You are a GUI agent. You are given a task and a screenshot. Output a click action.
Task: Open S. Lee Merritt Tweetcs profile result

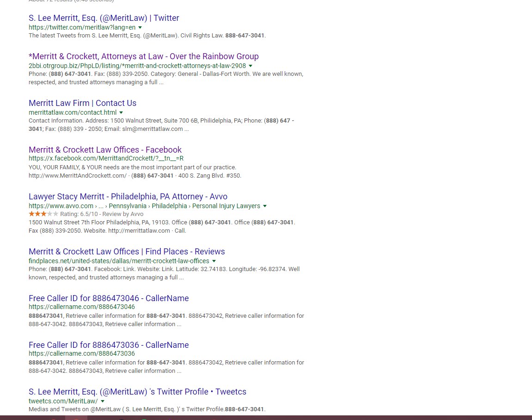click(137, 392)
